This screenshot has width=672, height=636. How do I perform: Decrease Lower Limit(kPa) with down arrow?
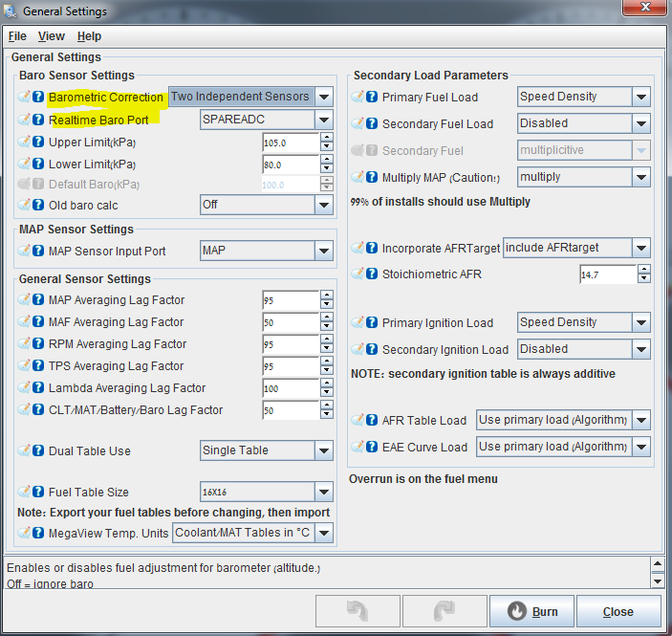[x=327, y=168]
